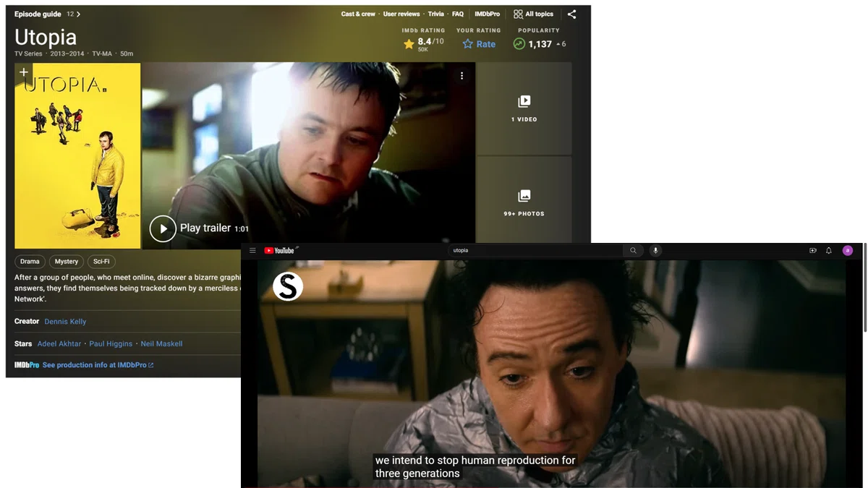This screenshot has width=868, height=488.
Task: Click the Utopia series title text
Action: point(46,38)
